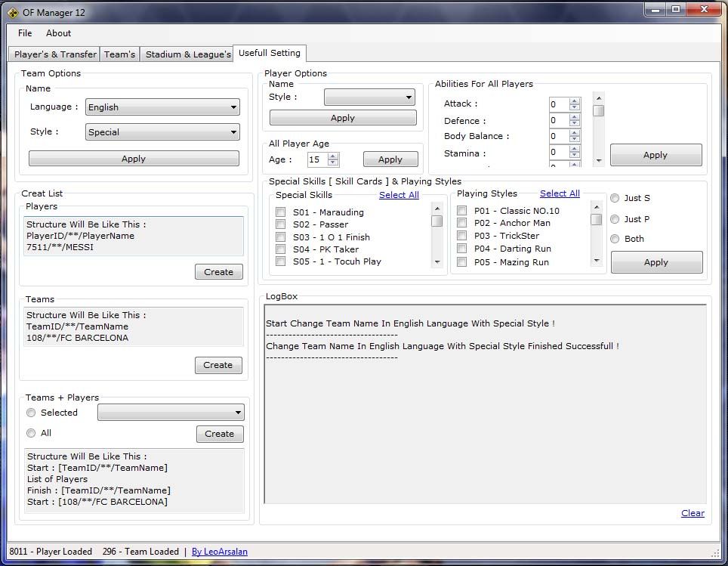Check the P03 - TrickSter playing style
The width and height of the screenshot is (728, 566).
coord(461,236)
